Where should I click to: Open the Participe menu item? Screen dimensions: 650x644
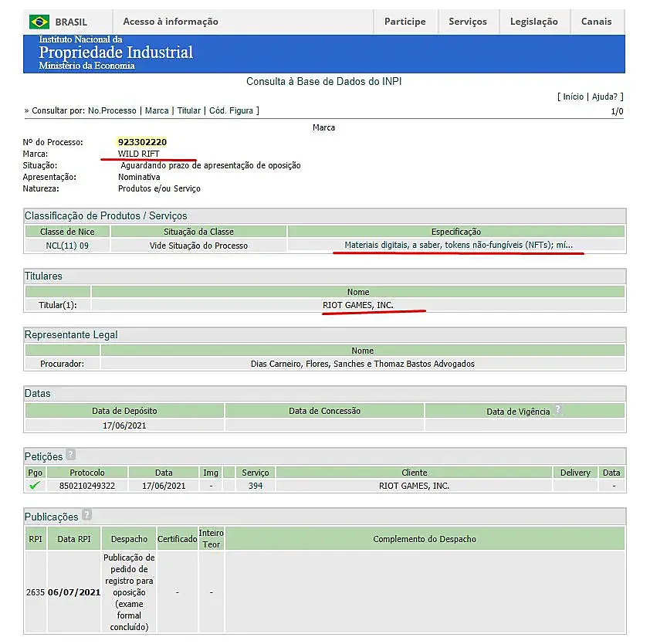pyautogui.click(x=405, y=22)
